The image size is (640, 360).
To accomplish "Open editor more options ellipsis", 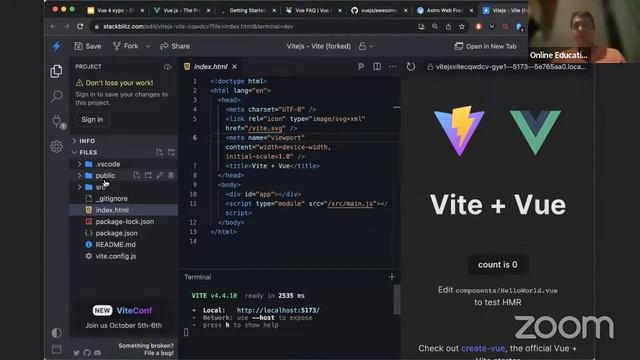I will [x=392, y=67].
